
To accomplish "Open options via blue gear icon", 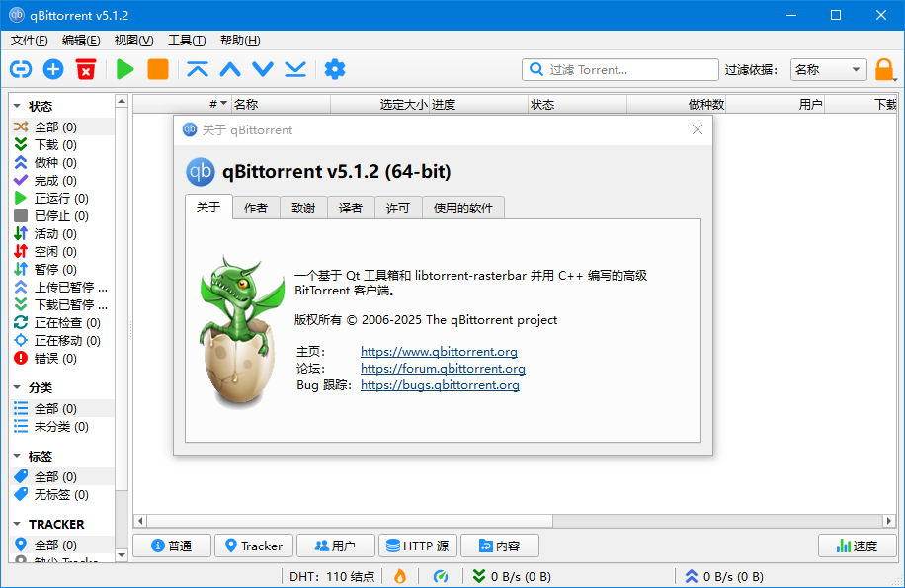I will pyautogui.click(x=335, y=70).
